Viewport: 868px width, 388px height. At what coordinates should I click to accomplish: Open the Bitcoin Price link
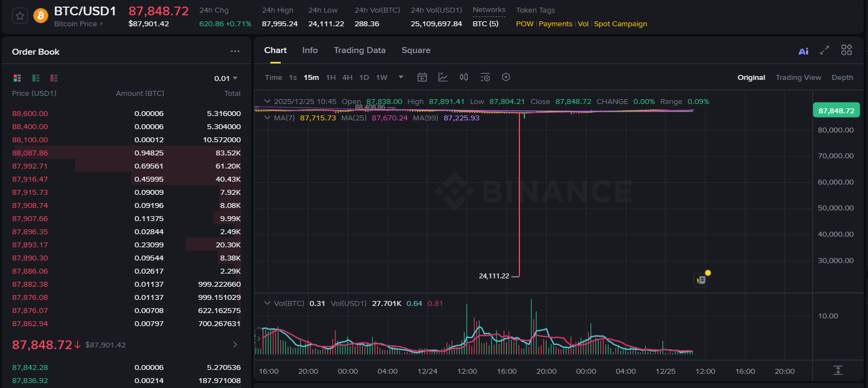point(78,24)
